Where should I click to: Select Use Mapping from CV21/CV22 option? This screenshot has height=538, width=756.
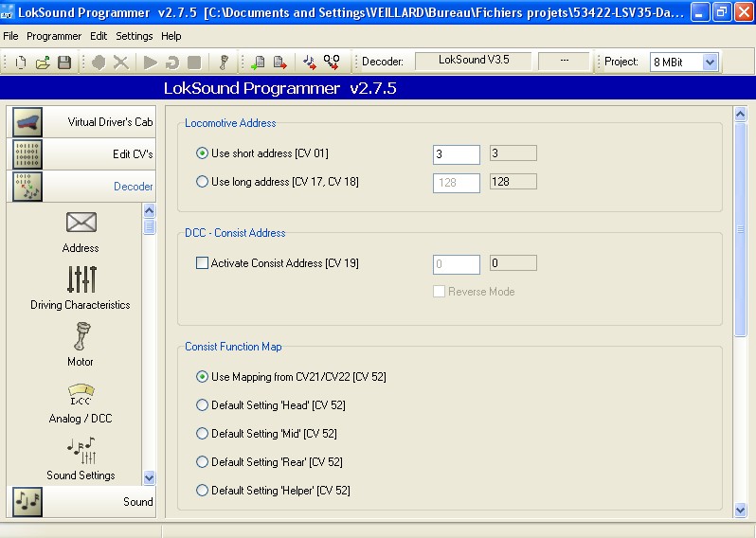[202, 377]
